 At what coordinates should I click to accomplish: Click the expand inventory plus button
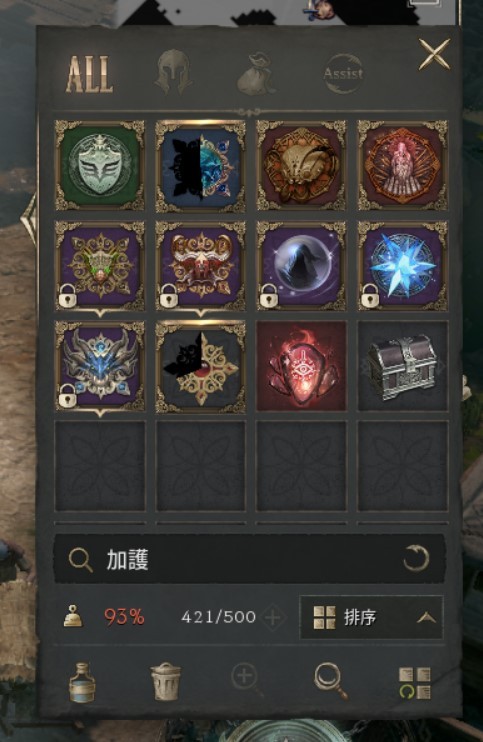[273, 617]
